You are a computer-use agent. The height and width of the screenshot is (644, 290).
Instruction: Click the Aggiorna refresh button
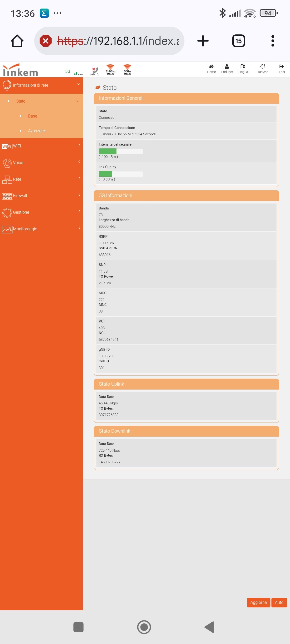258,602
